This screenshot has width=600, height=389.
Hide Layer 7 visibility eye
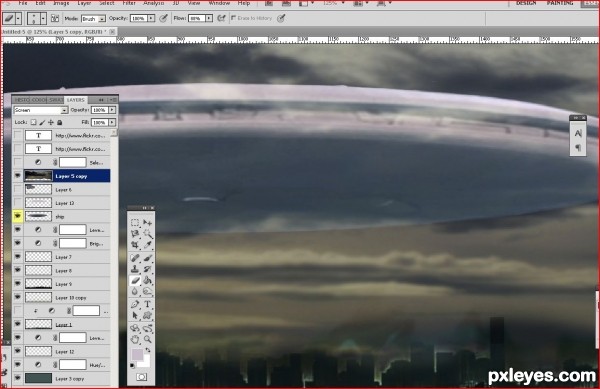pyautogui.click(x=17, y=256)
